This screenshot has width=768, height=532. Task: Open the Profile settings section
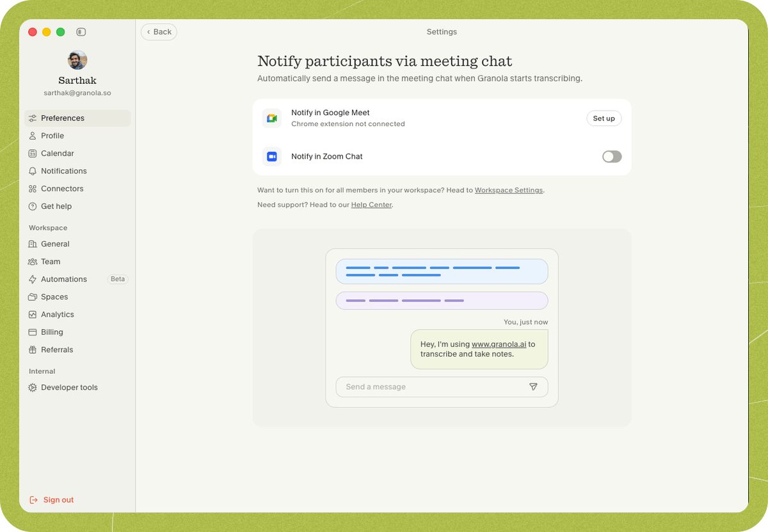click(x=77, y=136)
